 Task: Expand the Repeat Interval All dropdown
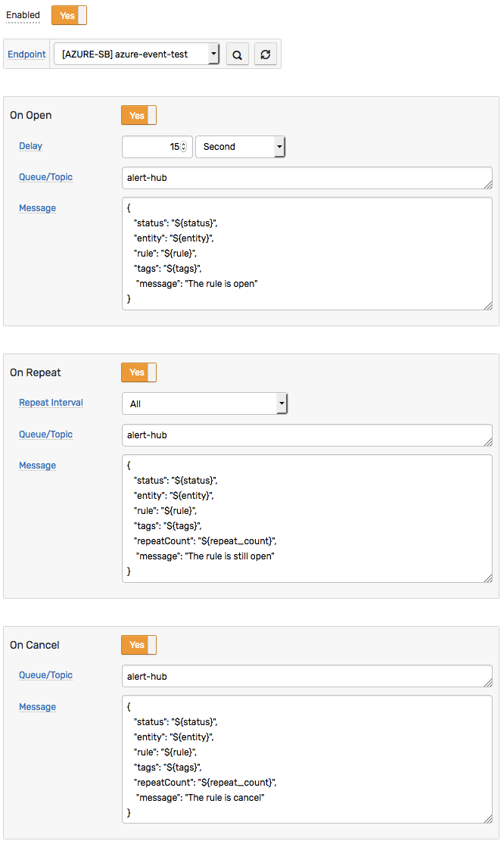[205, 403]
